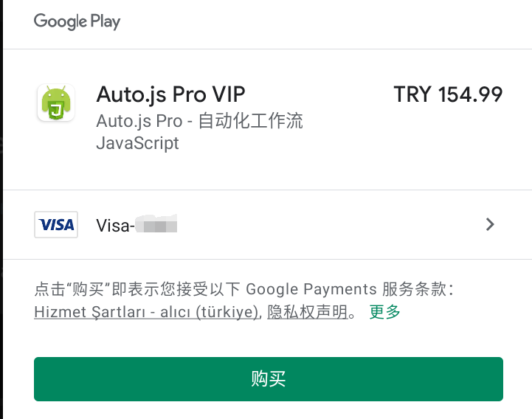The height and width of the screenshot is (419, 532).
Task: Open the Visa payment method row
Action: coord(267,224)
